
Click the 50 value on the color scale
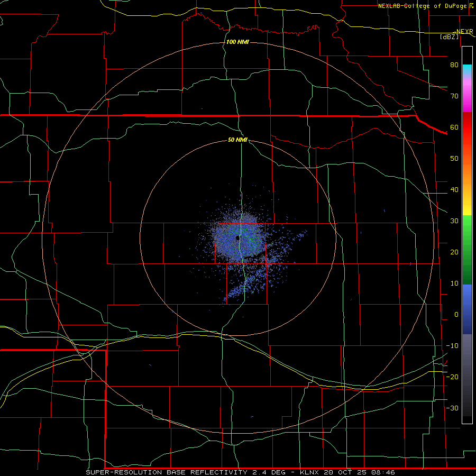point(454,159)
